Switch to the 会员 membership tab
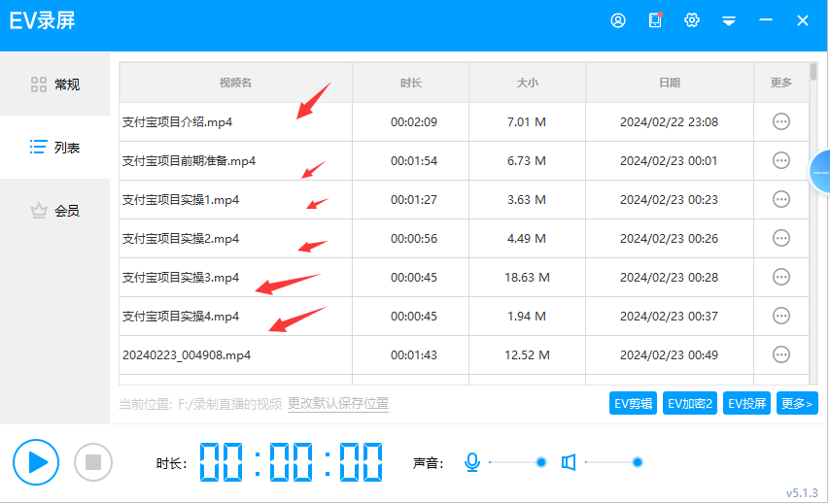 [x=54, y=211]
